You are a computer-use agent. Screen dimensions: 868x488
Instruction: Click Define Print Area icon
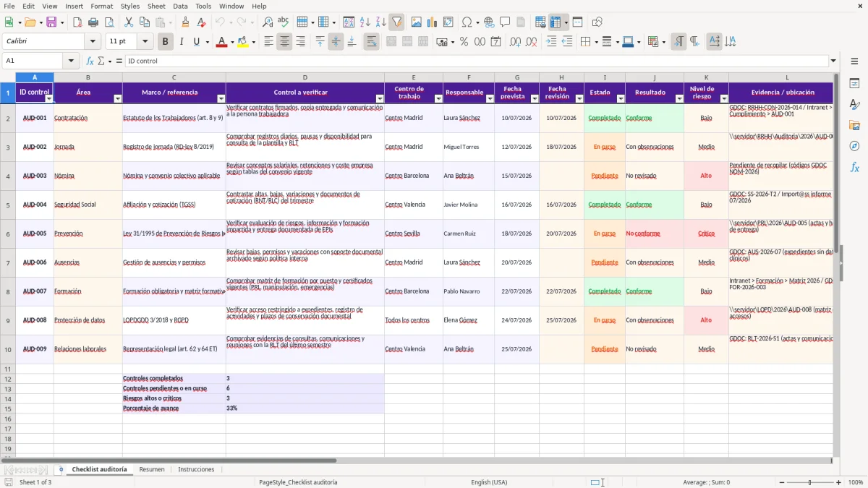tap(540, 22)
